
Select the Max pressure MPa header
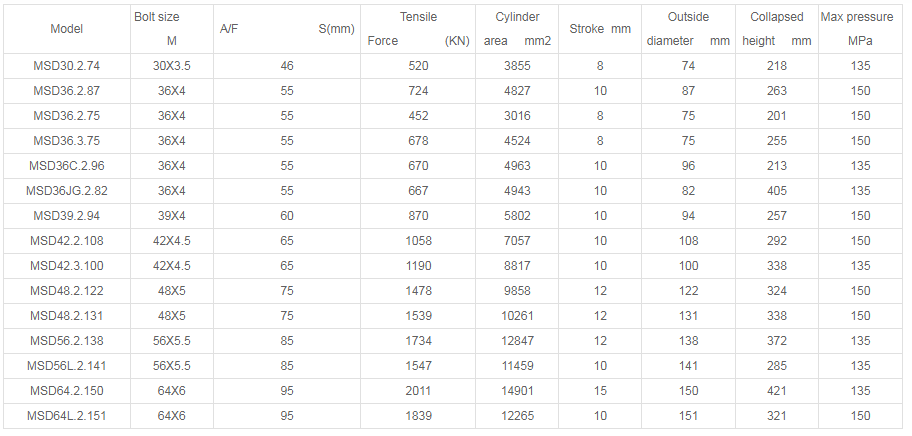[x=859, y=29]
